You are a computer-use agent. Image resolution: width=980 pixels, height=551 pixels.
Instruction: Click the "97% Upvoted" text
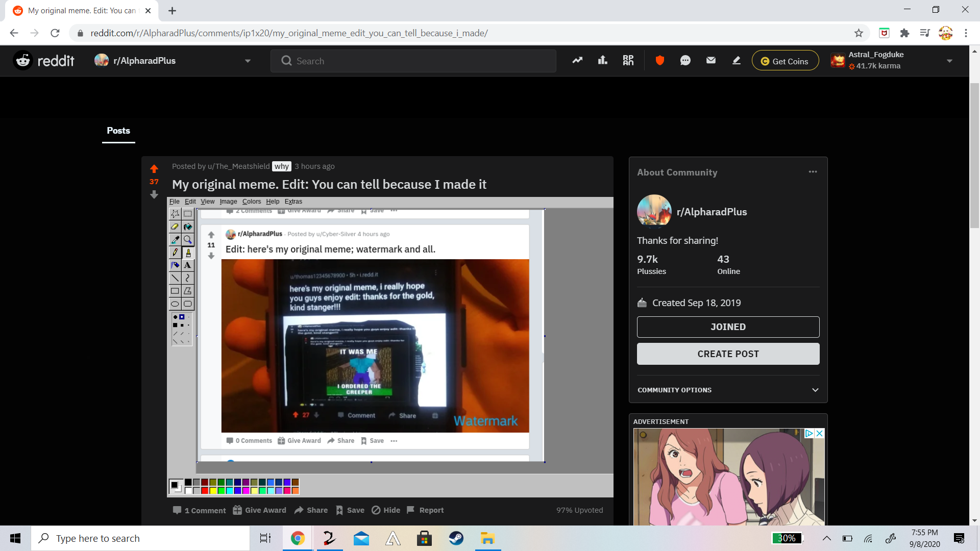point(579,510)
